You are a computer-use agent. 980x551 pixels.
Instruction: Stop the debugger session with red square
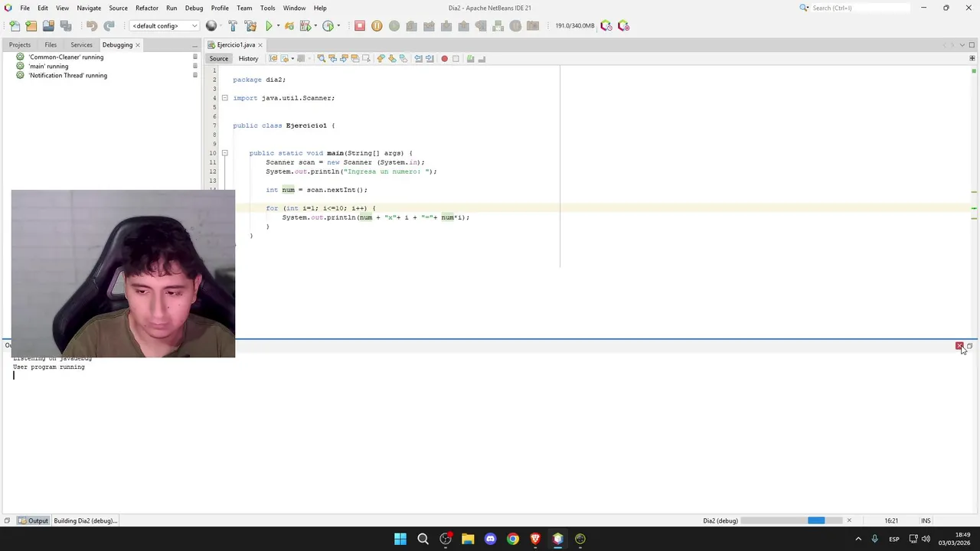(x=360, y=26)
